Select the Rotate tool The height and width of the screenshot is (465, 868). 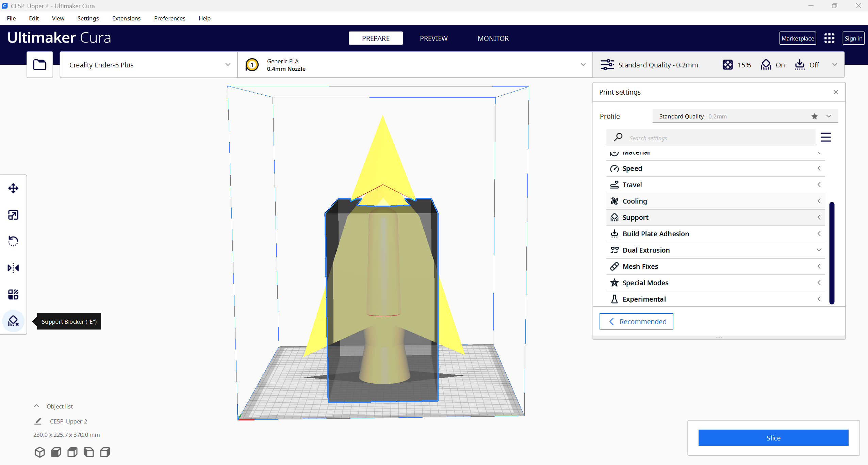(x=13, y=241)
